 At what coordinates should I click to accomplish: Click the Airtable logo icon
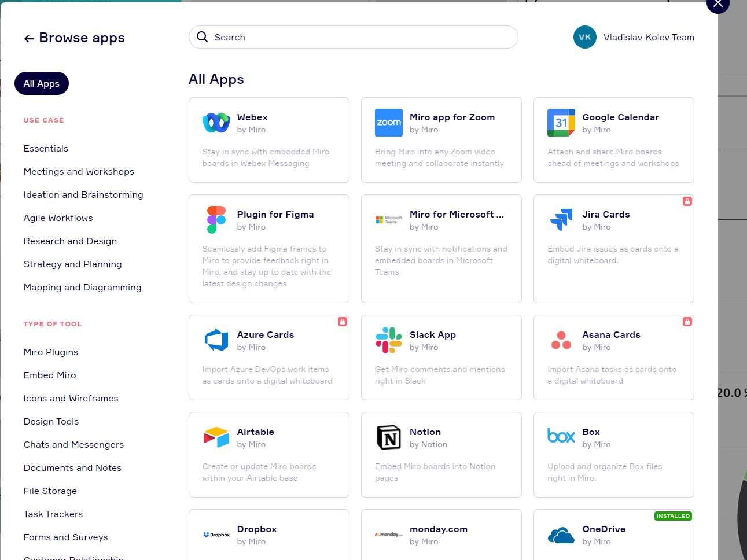216,437
